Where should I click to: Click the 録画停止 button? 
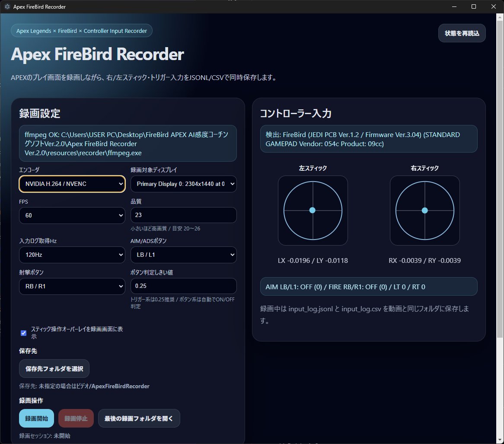pos(76,418)
